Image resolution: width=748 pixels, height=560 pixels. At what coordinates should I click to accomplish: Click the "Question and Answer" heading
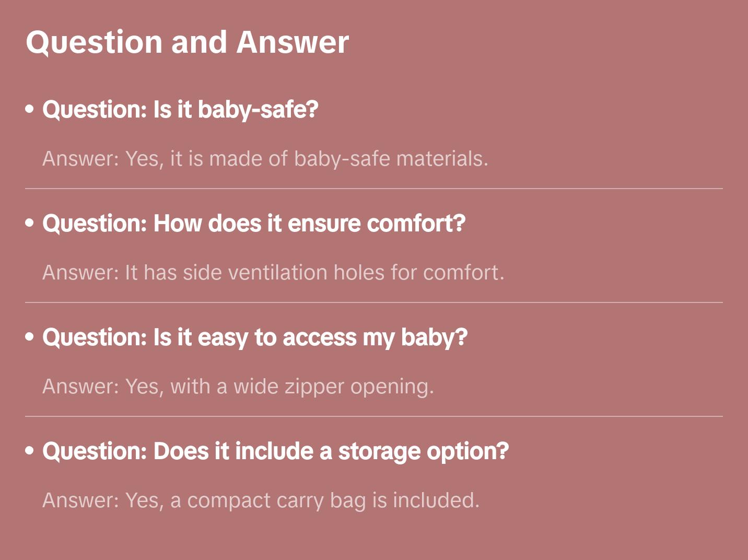pos(187,42)
